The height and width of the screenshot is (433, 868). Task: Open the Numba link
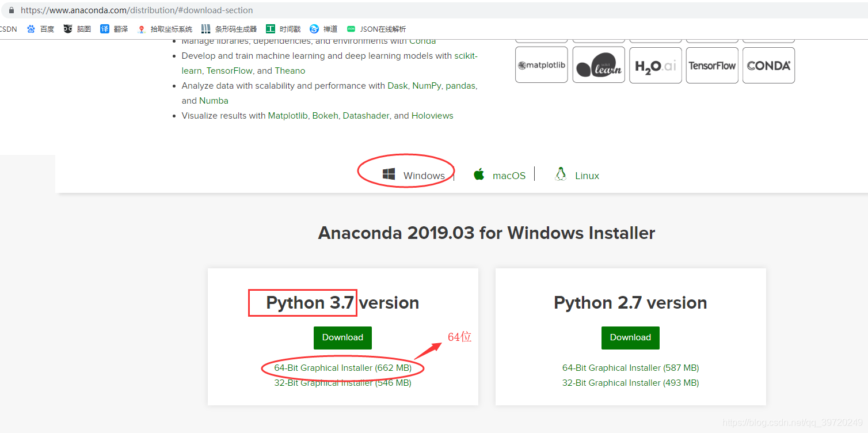(x=214, y=101)
